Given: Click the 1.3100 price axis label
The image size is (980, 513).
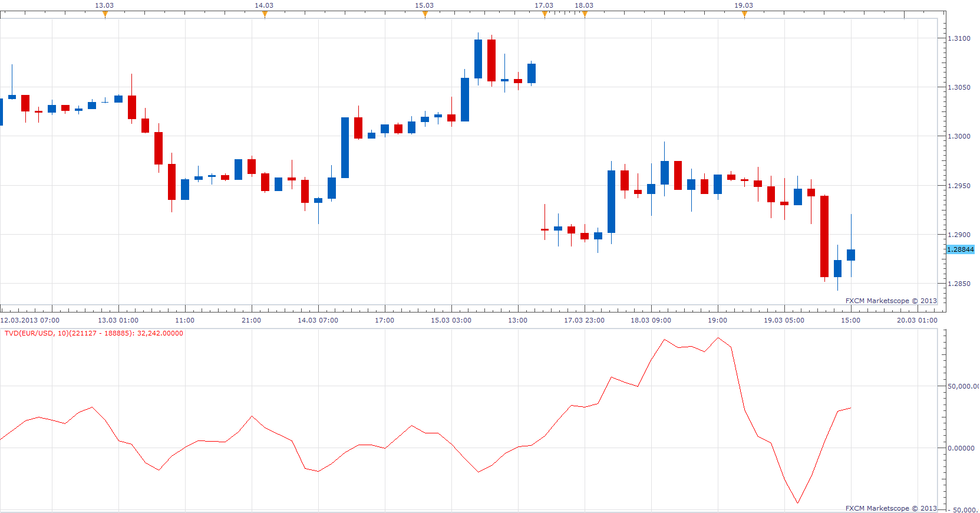Looking at the screenshot, I should pyautogui.click(x=959, y=38).
